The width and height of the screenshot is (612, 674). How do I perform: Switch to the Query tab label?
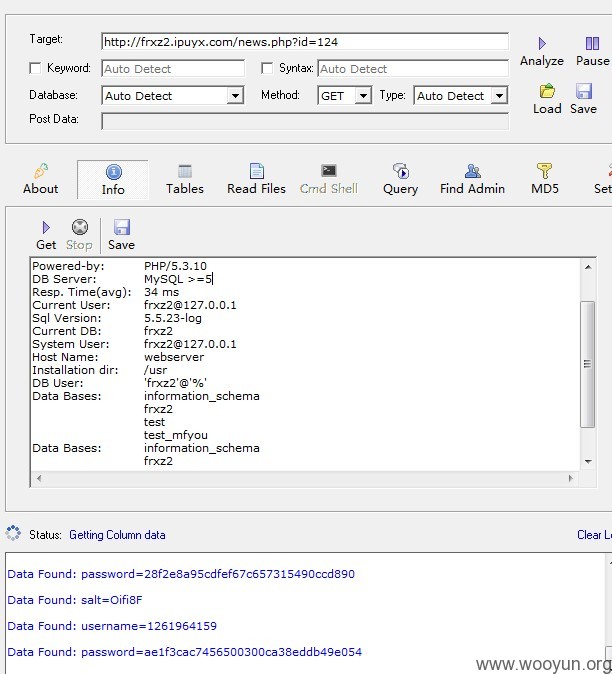pos(401,189)
